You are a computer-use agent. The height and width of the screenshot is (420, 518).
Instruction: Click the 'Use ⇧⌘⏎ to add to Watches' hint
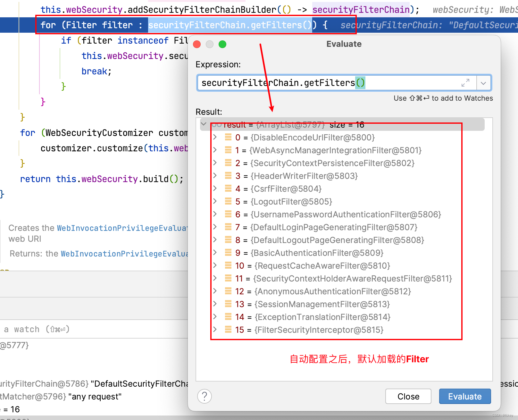[x=443, y=98]
